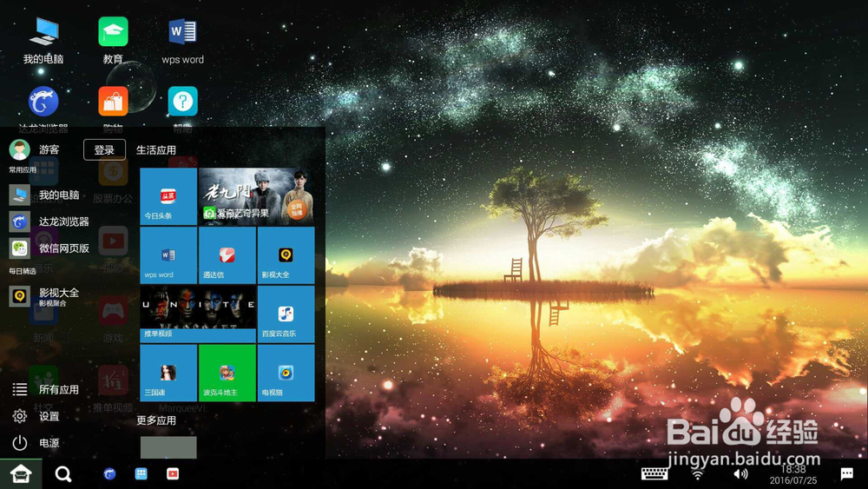Open the 通达信 tile

click(x=227, y=255)
